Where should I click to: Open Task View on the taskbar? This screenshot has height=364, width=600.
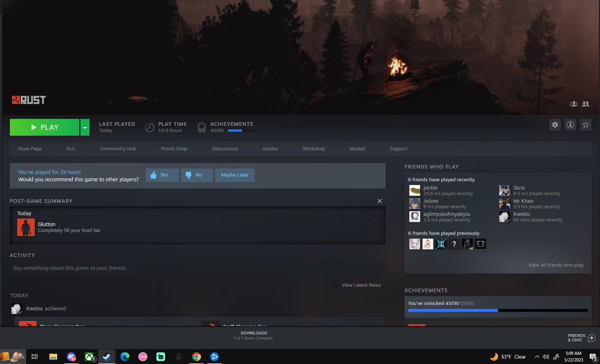tap(34, 357)
